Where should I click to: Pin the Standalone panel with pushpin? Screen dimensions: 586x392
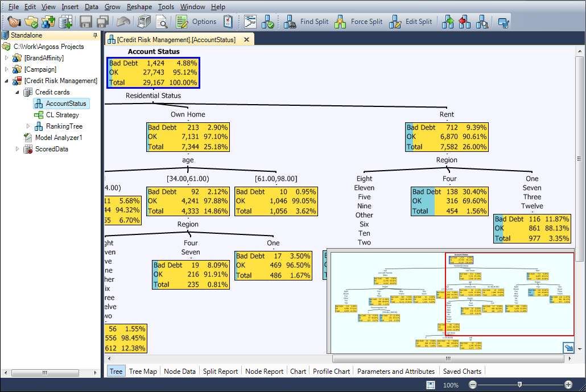[x=96, y=35]
